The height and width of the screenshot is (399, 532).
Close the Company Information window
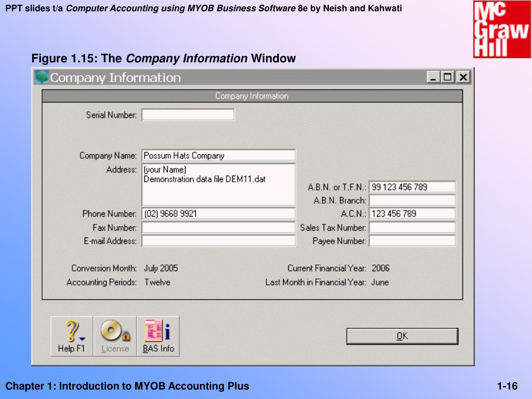tap(463, 77)
